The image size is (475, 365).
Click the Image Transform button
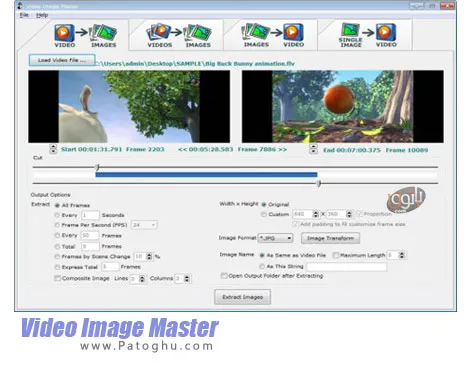[x=330, y=238]
